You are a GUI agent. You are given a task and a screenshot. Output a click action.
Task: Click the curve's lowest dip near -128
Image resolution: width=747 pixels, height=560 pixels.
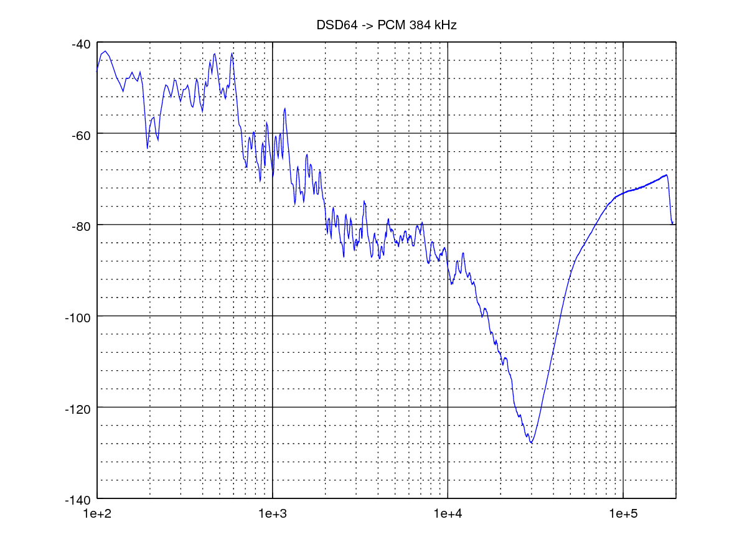pyautogui.click(x=532, y=442)
